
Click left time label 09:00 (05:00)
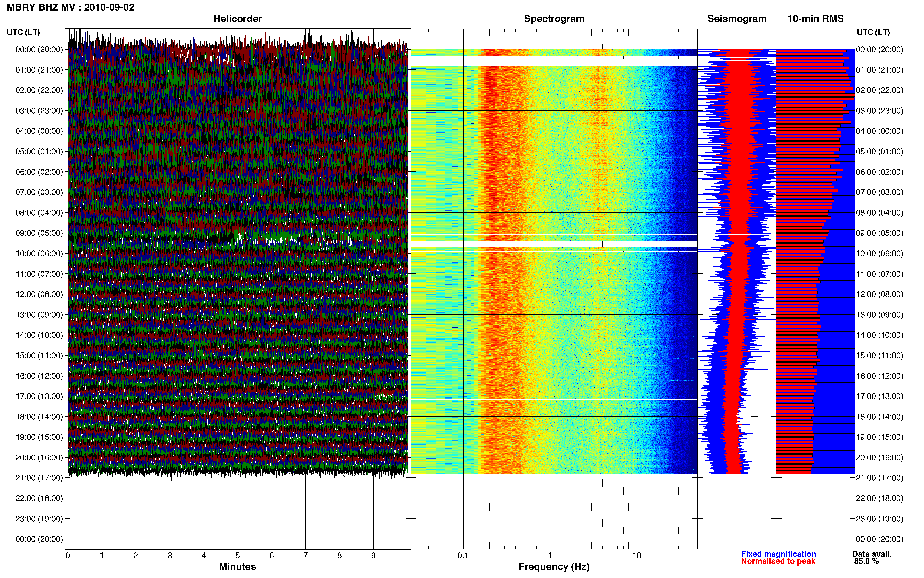click(x=39, y=233)
